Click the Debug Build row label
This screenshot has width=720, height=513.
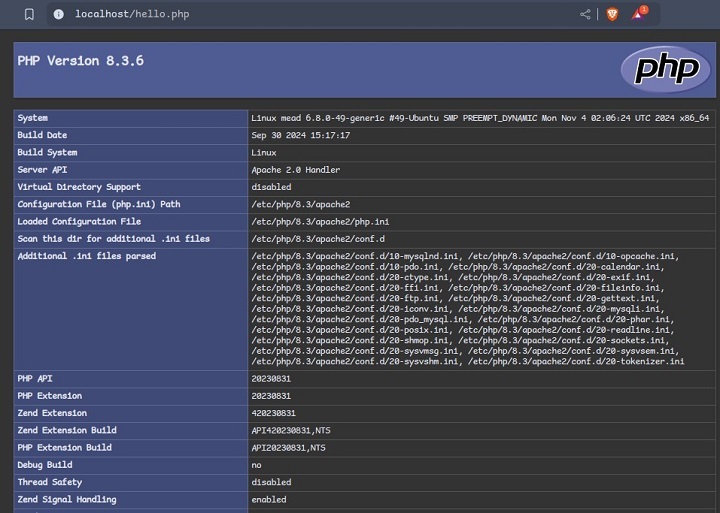click(45, 465)
